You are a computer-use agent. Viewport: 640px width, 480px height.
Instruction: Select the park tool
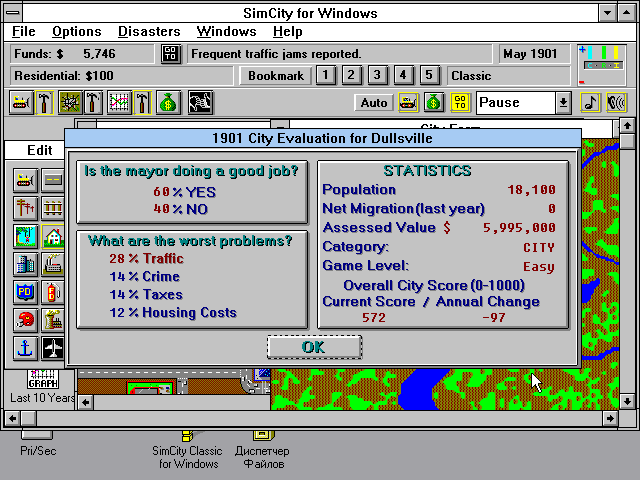pyautogui.click(x=25, y=236)
